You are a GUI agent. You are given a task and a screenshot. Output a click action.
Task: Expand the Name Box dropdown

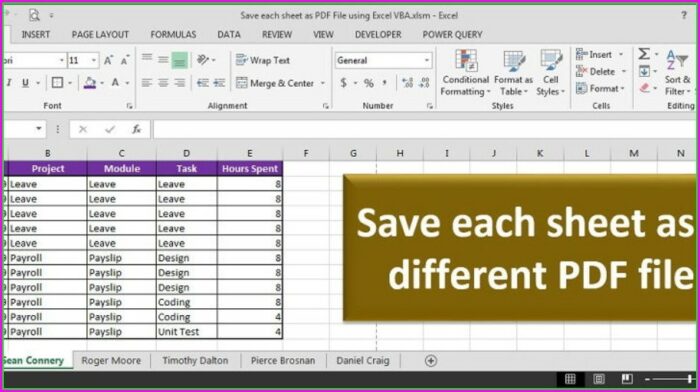[x=39, y=129]
